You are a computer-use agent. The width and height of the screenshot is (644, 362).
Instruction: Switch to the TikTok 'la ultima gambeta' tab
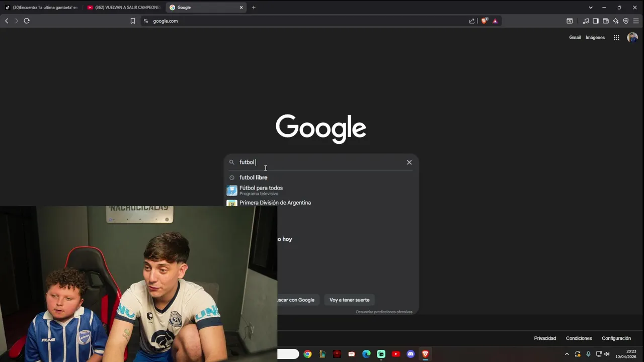click(41, 8)
